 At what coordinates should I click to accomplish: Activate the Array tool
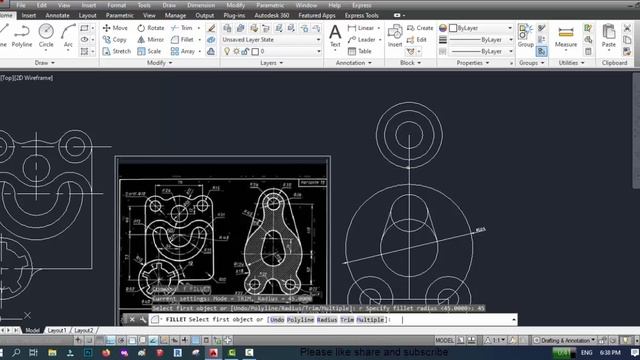pyautogui.click(x=183, y=51)
